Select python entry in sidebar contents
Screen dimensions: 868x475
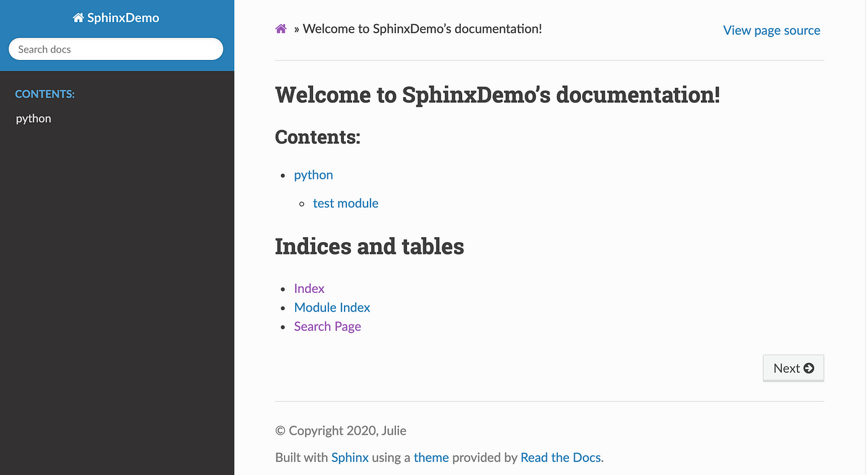(33, 118)
